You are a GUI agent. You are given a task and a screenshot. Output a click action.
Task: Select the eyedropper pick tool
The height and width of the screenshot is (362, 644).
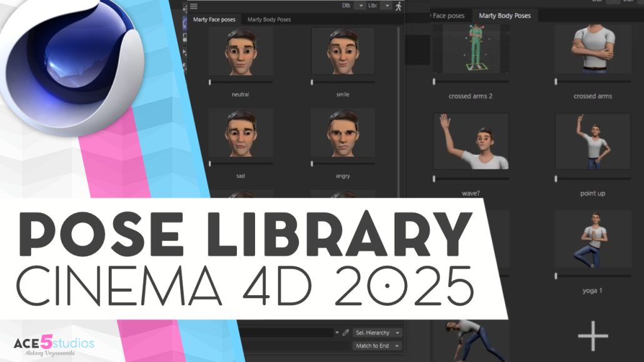pyautogui.click(x=346, y=332)
